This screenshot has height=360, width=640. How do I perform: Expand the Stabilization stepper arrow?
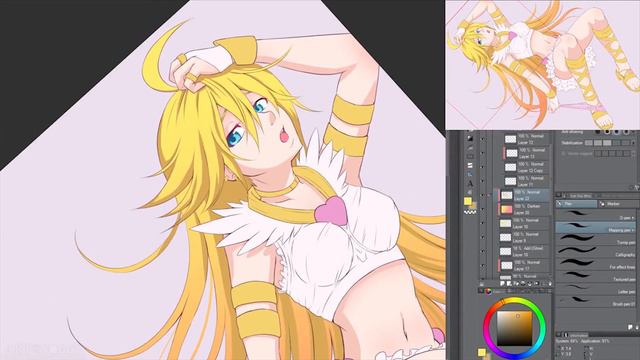pyautogui.click(x=634, y=143)
